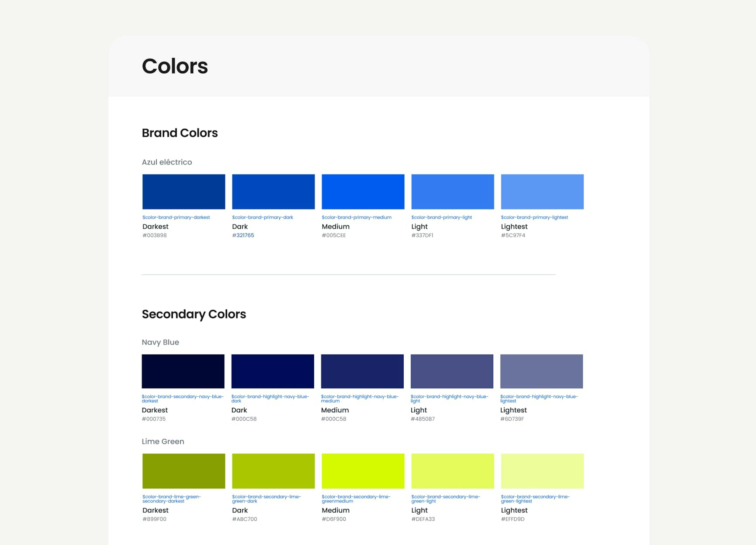The height and width of the screenshot is (545, 756).
Task: Select the $color-brand-secondary-navy-blue-darkest token
Action: [x=183, y=399]
